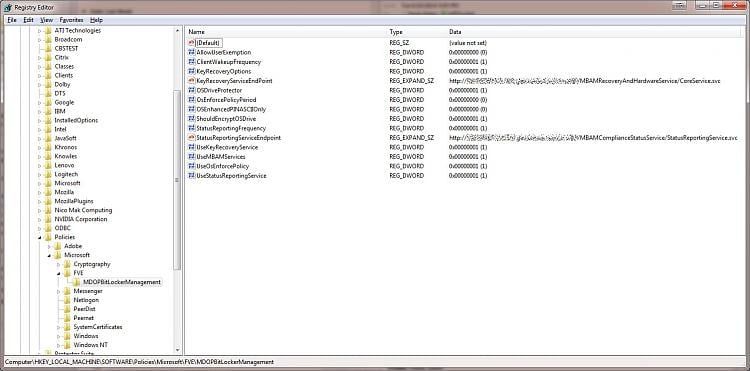Image resolution: width=750 pixels, height=371 pixels.
Task: Open the Edit menu
Action: pyautogui.click(x=29, y=20)
